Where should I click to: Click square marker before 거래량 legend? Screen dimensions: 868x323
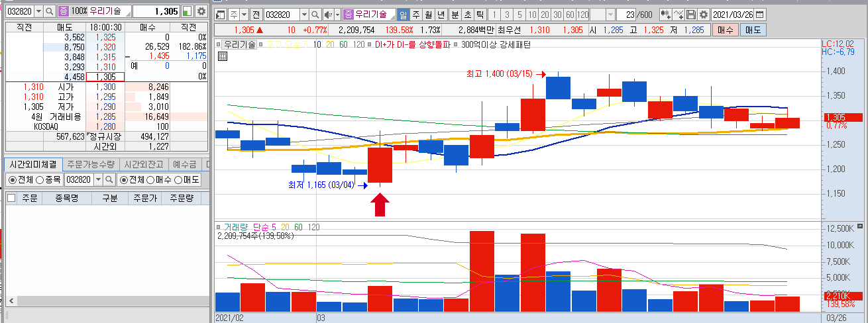tap(219, 227)
